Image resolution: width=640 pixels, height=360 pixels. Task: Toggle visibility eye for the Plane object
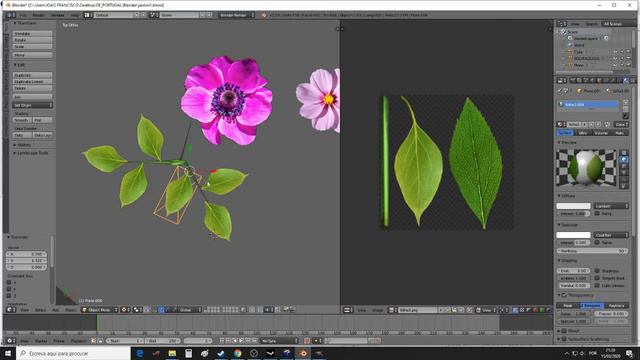[x=615, y=65]
